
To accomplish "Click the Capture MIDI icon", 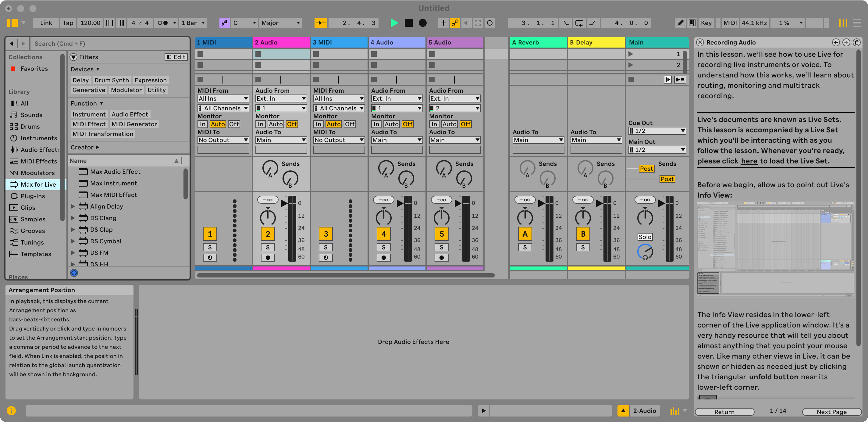I will click(x=478, y=23).
